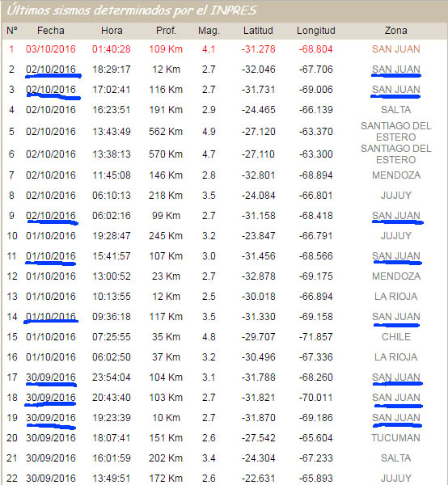
Task: Click the Longitud column header
Action: pos(316,31)
